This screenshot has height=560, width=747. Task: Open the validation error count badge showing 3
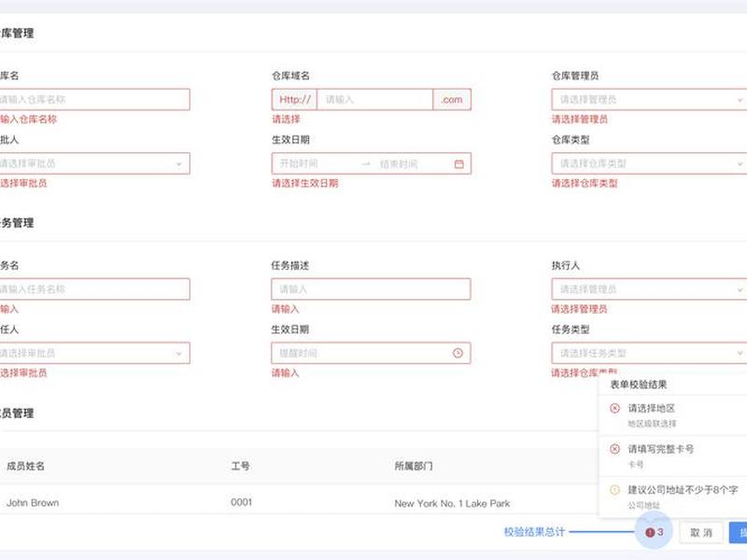point(654,532)
